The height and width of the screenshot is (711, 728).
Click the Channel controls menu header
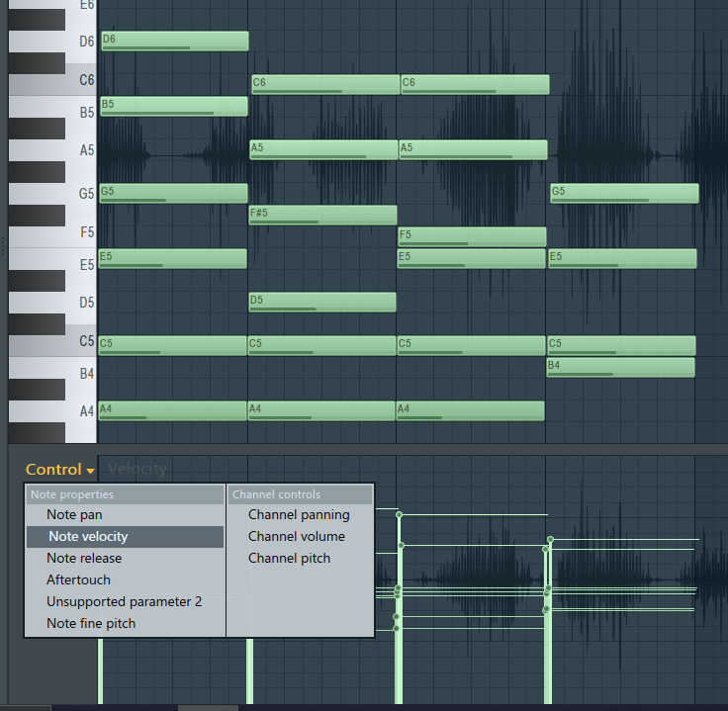pyautogui.click(x=301, y=494)
